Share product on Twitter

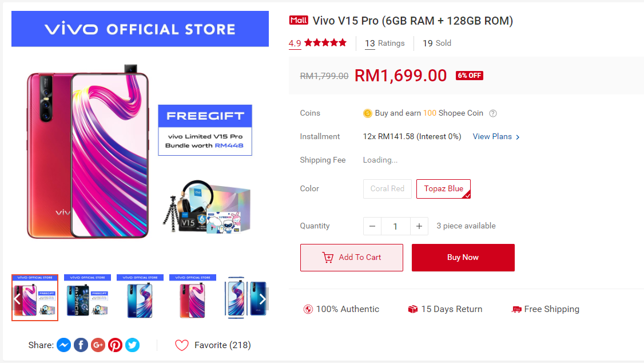[133, 345]
